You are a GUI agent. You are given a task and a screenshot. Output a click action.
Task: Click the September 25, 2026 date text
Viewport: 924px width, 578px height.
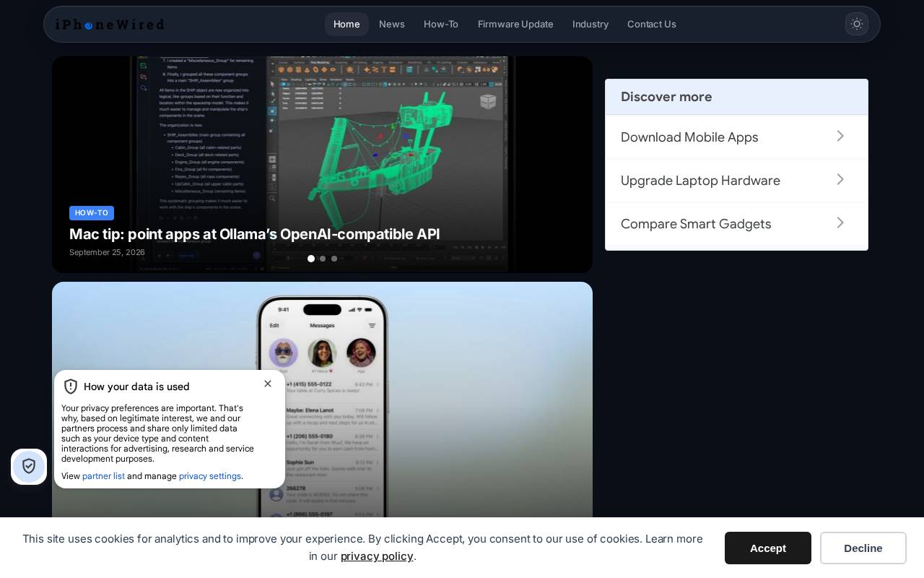(107, 252)
